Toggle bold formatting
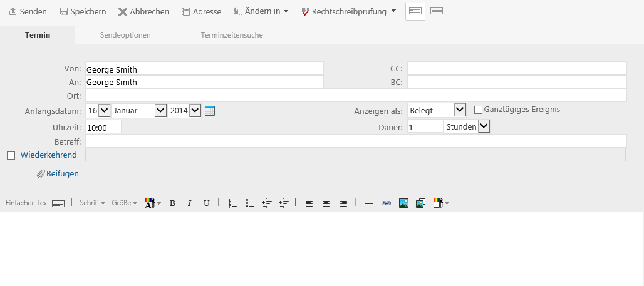This screenshot has height=286, width=644. pos(172,203)
